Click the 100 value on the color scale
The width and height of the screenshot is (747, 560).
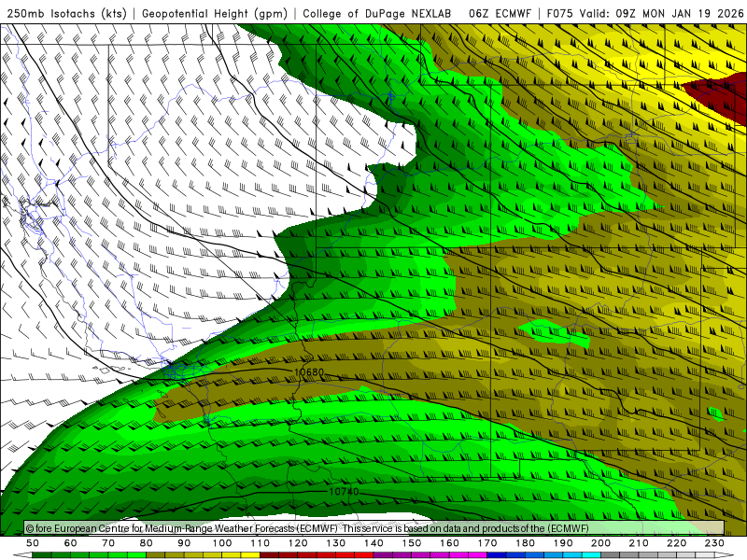pyautogui.click(x=222, y=543)
